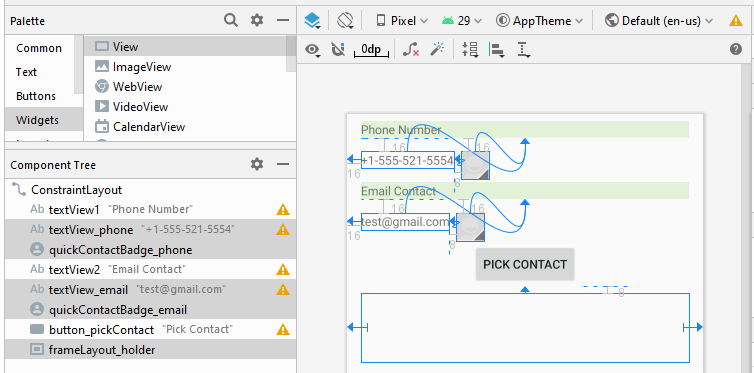Select Email Contact label in preview

399,191
